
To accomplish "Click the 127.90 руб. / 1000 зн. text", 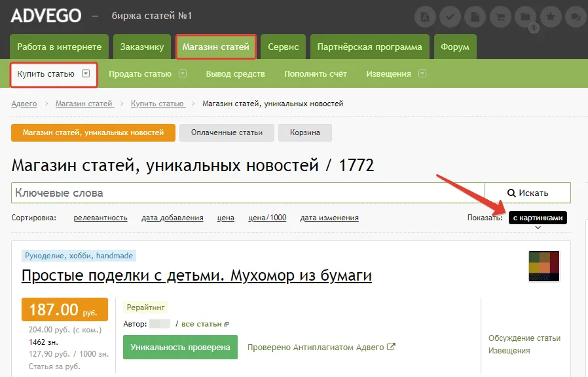I will 69,354.
